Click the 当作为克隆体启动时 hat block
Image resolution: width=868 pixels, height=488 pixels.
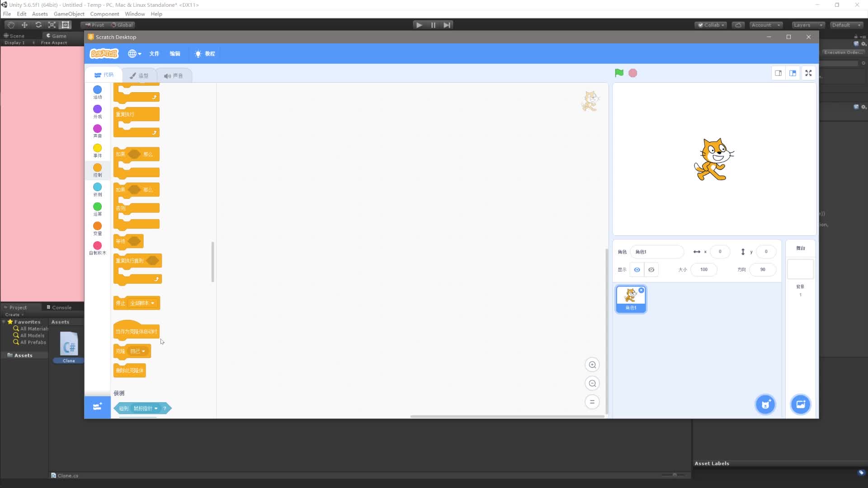pyautogui.click(x=136, y=330)
